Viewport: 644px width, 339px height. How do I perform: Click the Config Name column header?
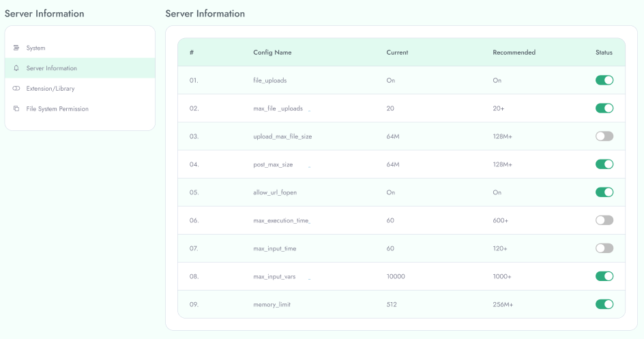272,53
